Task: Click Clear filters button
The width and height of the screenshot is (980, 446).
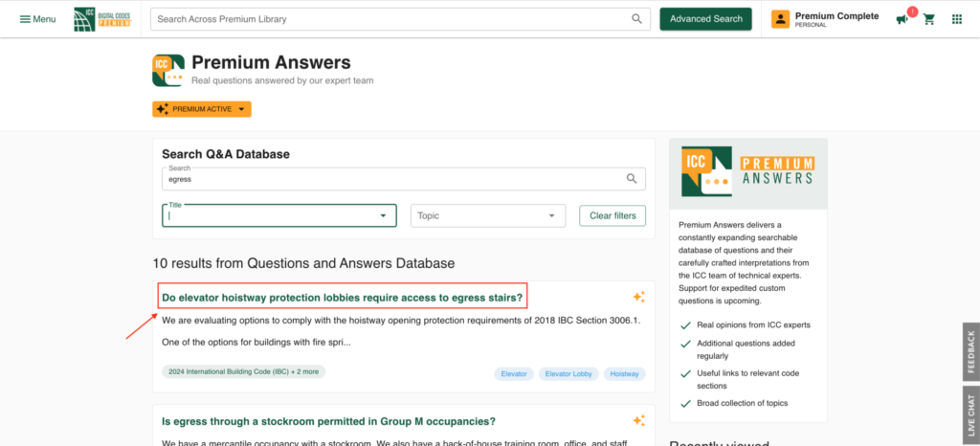Action: click(612, 215)
